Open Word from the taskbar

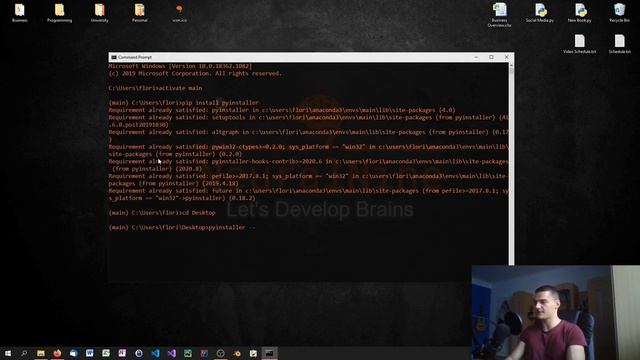[90, 353]
